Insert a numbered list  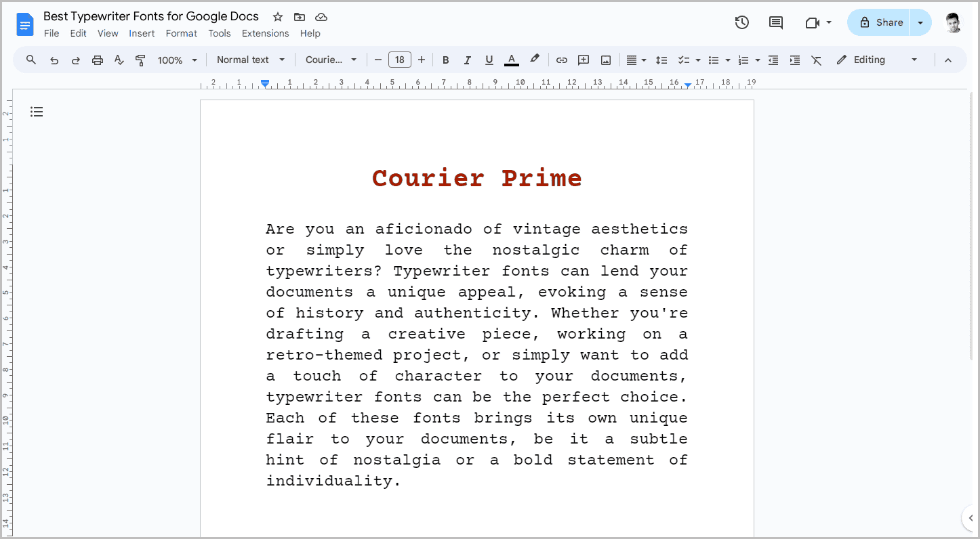tap(743, 60)
